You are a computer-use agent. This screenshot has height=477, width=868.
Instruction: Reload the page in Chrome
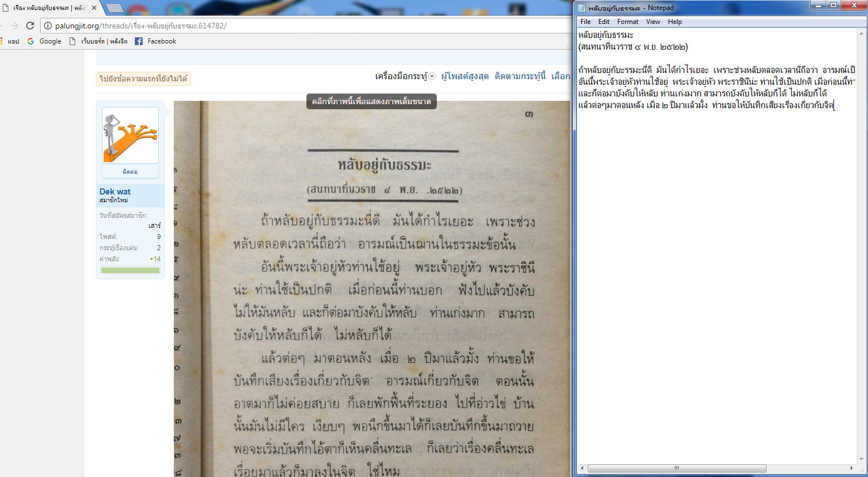[30, 26]
